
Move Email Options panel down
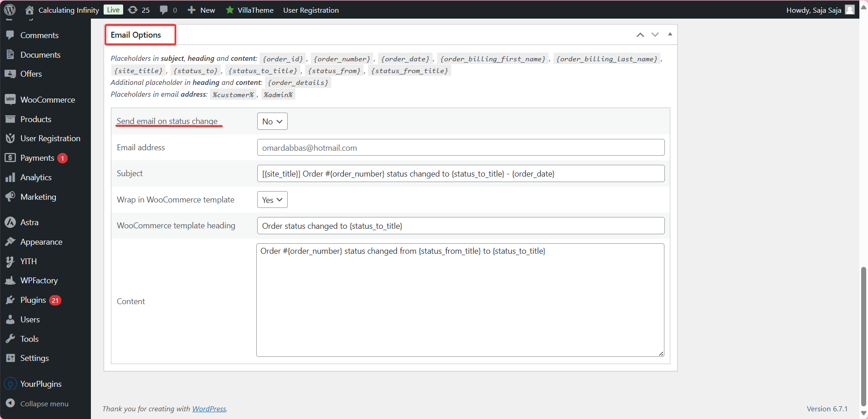click(x=655, y=35)
